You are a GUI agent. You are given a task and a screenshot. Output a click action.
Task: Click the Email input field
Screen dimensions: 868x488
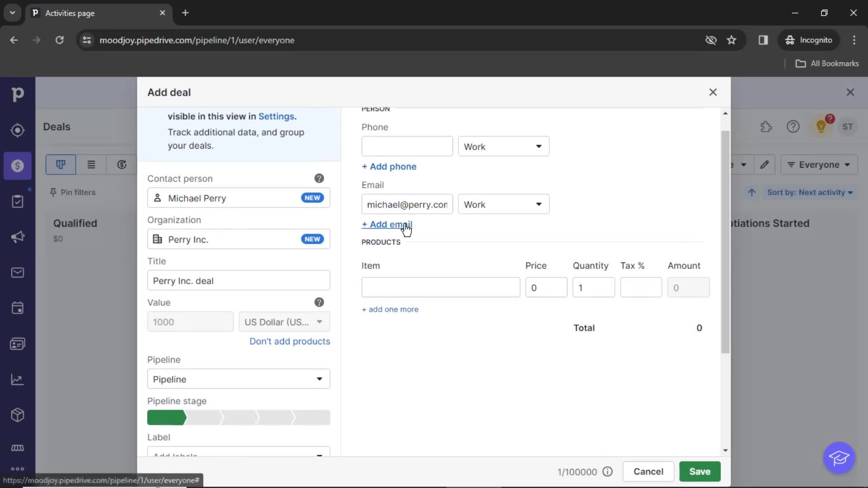(x=407, y=204)
